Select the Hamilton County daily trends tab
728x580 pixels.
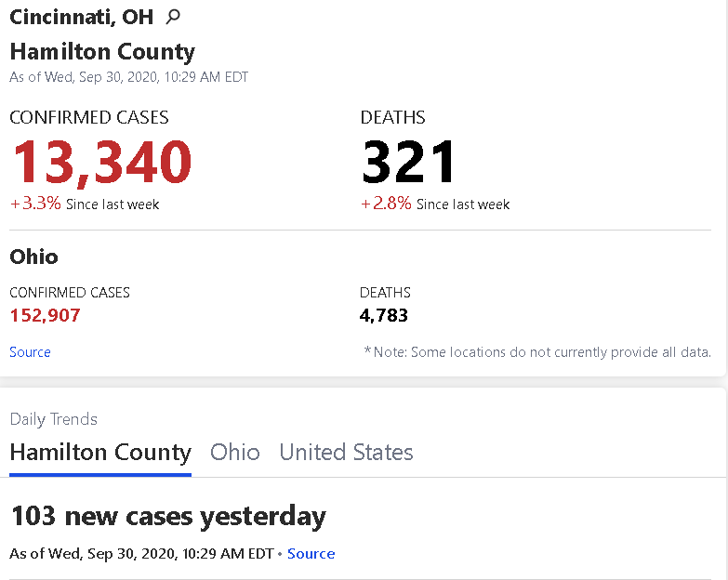point(100,453)
